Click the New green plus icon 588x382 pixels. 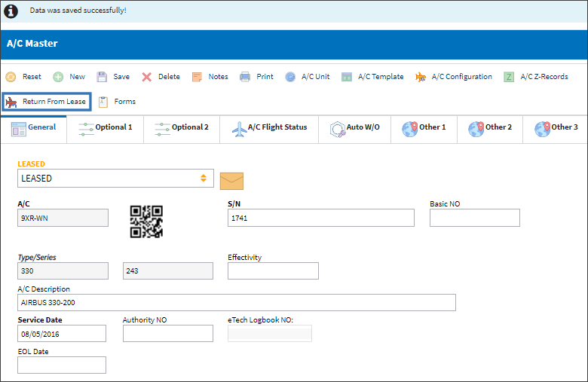pos(58,77)
